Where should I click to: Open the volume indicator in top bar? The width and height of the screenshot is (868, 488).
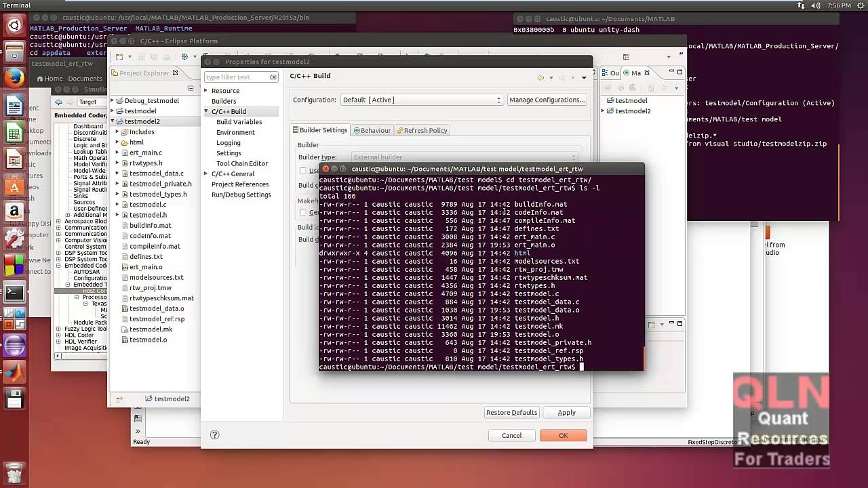pos(814,5)
